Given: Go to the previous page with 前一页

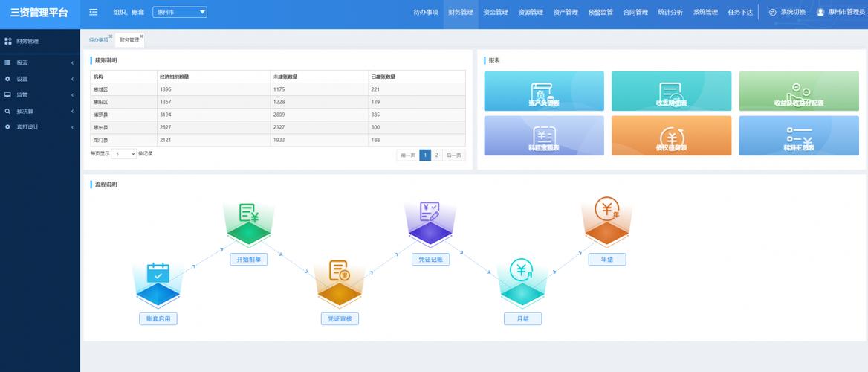Looking at the screenshot, I should tap(407, 155).
